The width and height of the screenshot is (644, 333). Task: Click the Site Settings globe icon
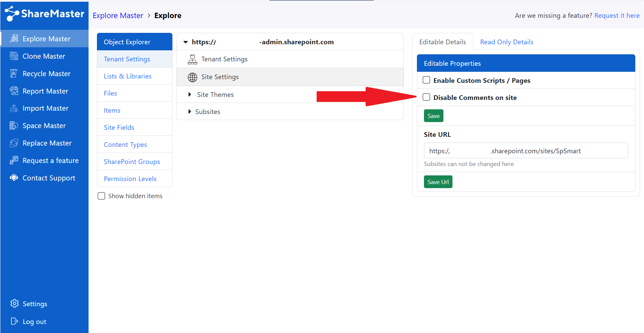(x=193, y=77)
